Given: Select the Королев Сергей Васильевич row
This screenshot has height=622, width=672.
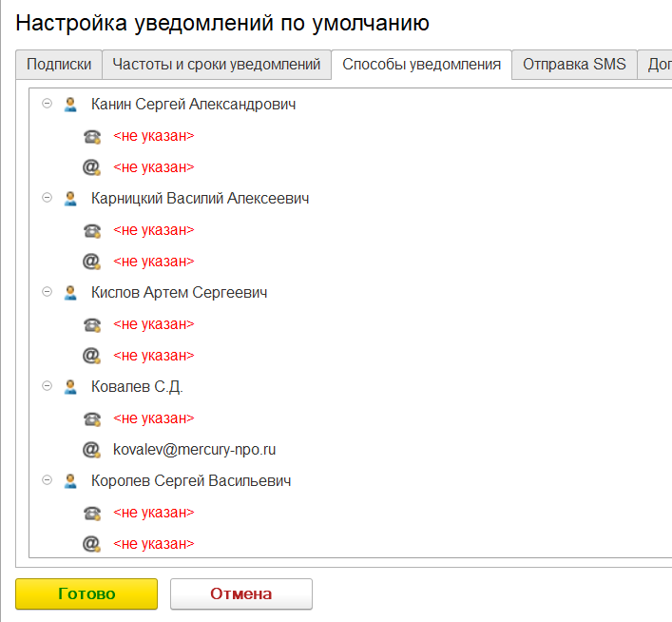Looking at the screenshot, I should pos(190,481).
